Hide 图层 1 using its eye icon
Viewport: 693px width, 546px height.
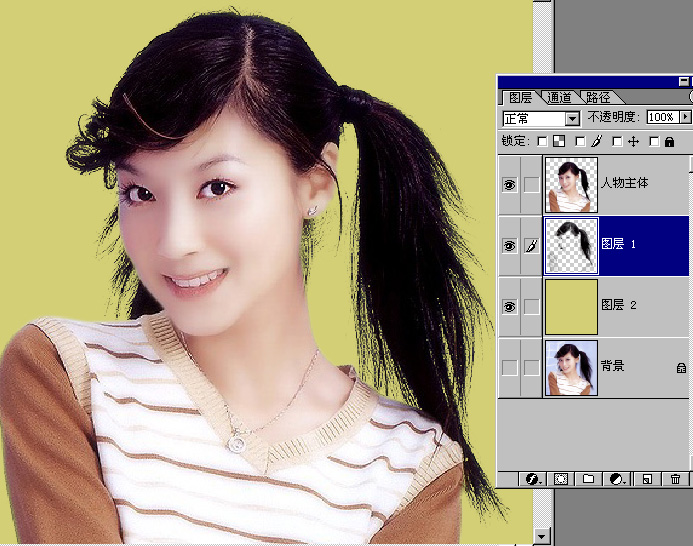coord(510,246)
